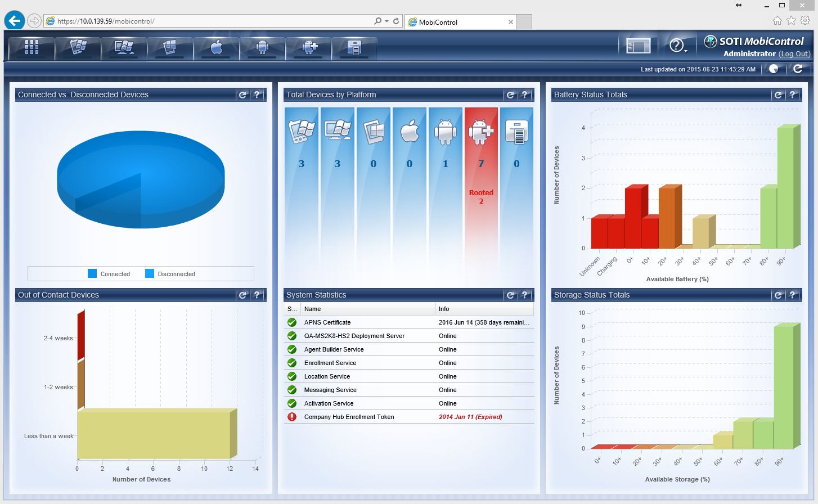Open the Windows Mobile devices tab

78,48
